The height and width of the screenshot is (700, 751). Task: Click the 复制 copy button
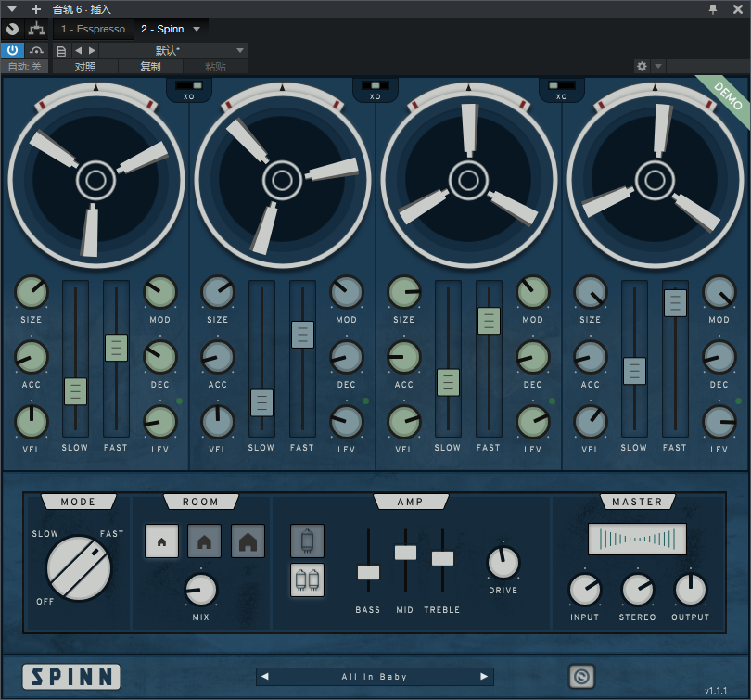(x=150, y=67)
